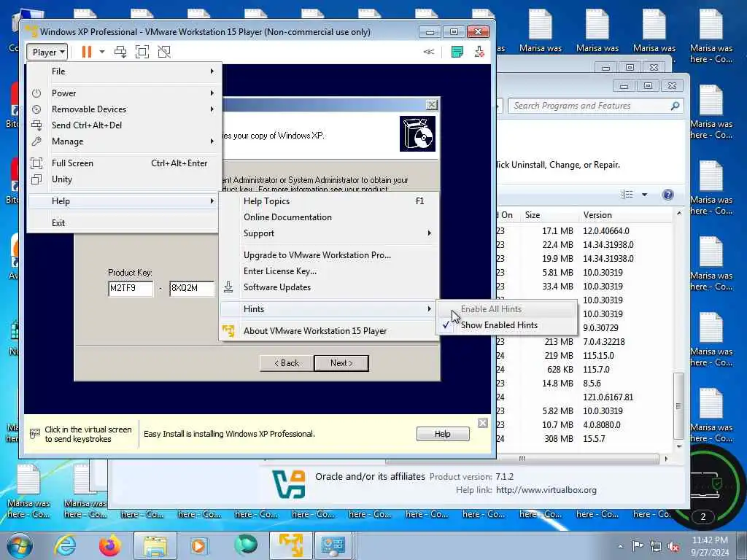Click the Send Ctrl+Alt+Del toolbar icon

pyautogui.click(x=120, y=52)
